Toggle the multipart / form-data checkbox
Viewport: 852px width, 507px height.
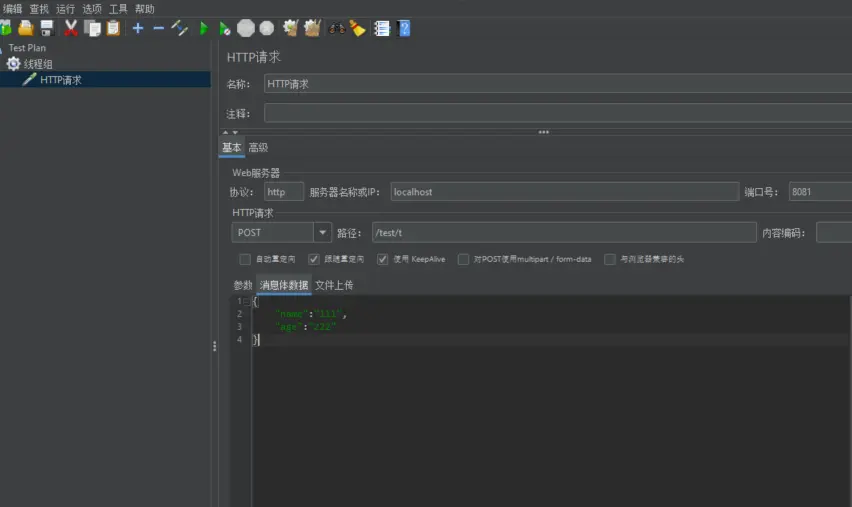point(464,259)
